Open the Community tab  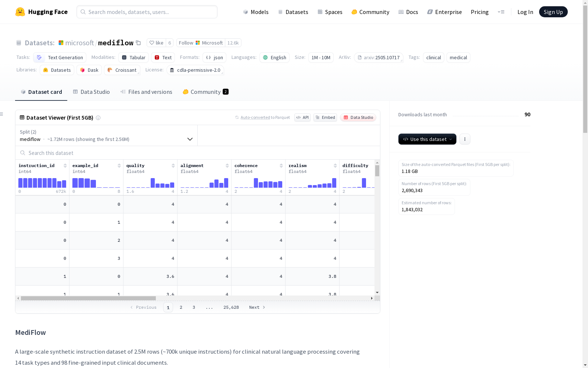[x=206, y=92]
